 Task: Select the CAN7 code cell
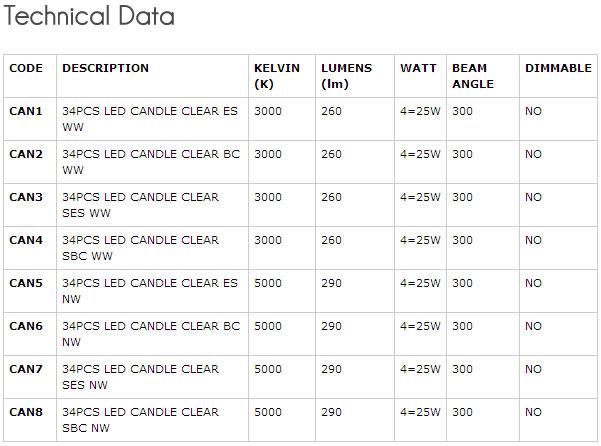26,369
